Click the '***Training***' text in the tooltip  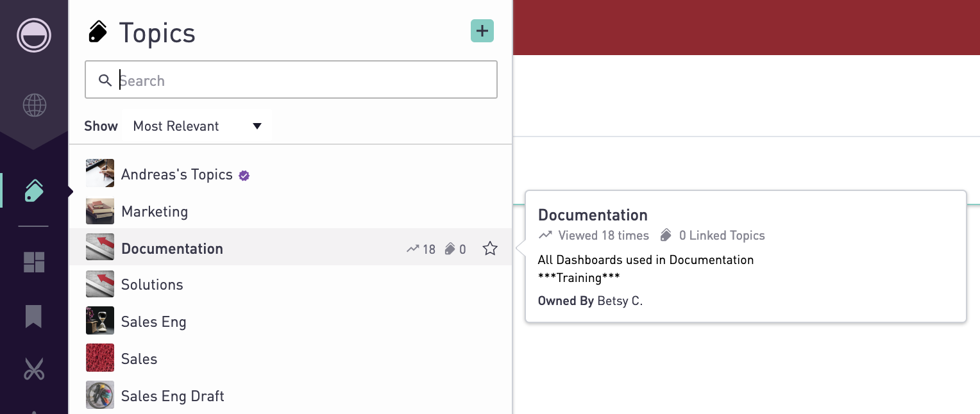(x=579, y=278)
